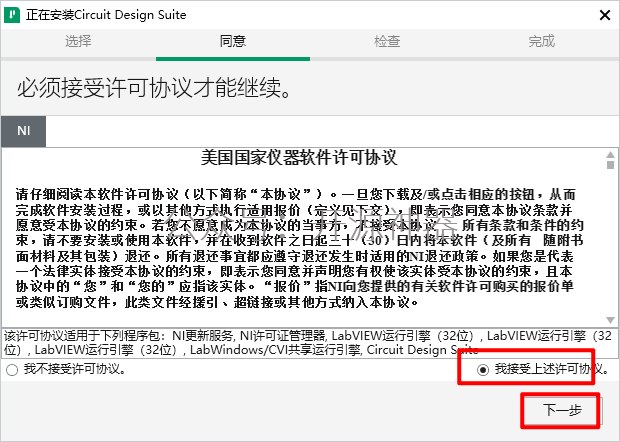Image resolution: width=620 pixels, height=442 pixels.
Task: Click the message 必须接受许可协议才能继续
Action: click(155, 88)
